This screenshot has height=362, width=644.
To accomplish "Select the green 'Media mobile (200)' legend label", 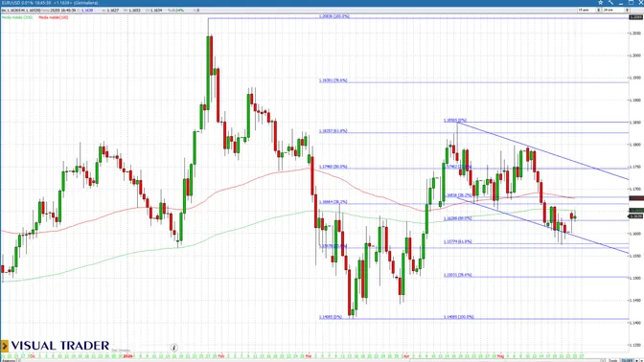I will point(17,17).
